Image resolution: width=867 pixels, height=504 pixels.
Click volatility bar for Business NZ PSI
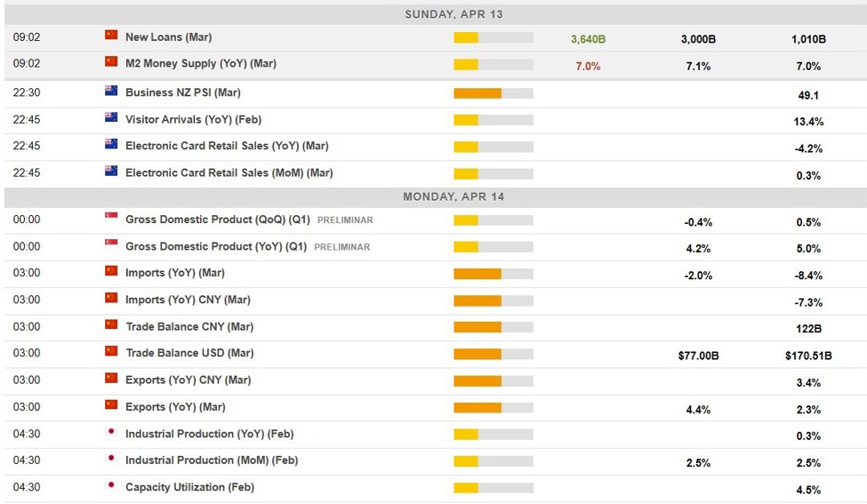pos(493,93)
